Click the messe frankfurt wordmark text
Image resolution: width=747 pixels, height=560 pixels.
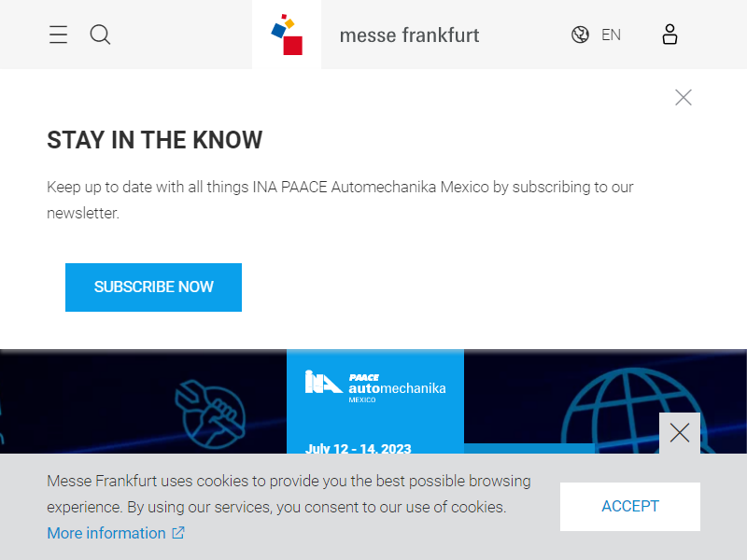tap(409, 35)
